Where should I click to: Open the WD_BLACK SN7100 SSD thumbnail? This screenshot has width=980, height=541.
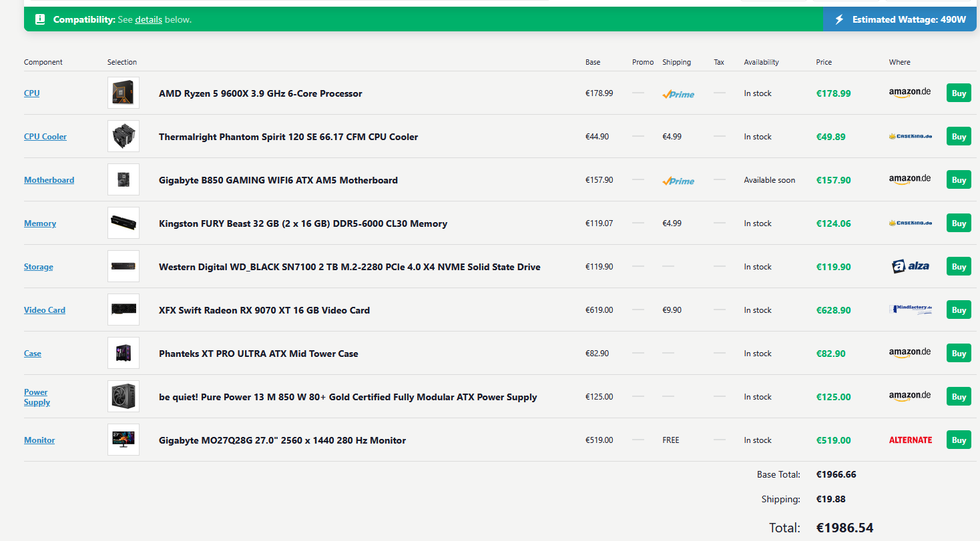(124, 266)
